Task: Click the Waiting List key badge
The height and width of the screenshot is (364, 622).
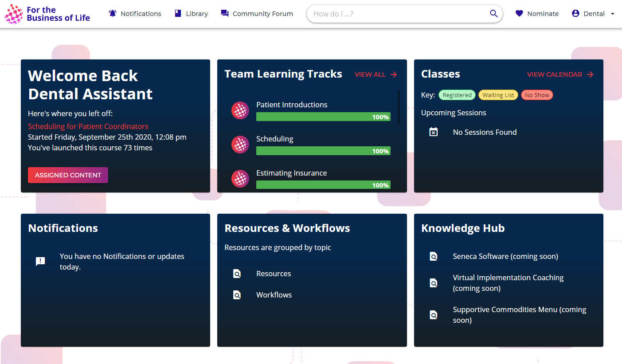Action: point(498,95)
